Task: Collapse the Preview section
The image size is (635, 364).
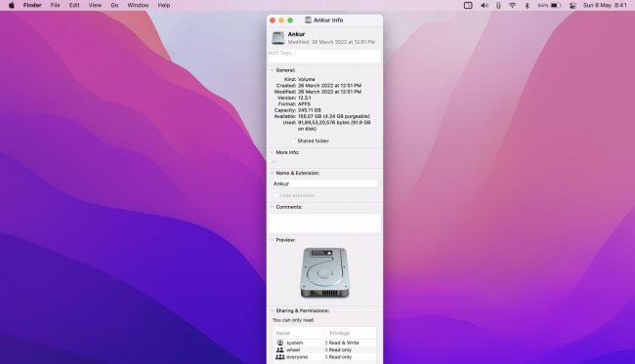Action: (x=273, y=240)
